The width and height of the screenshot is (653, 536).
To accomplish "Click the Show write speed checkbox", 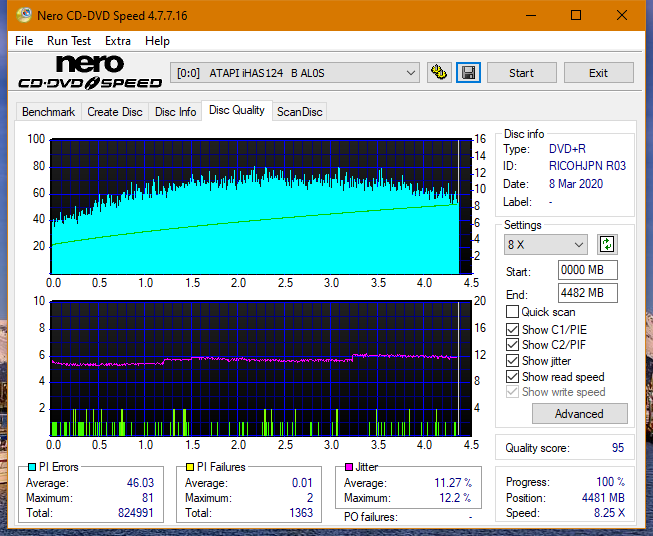I will click(x=512, y=392).
